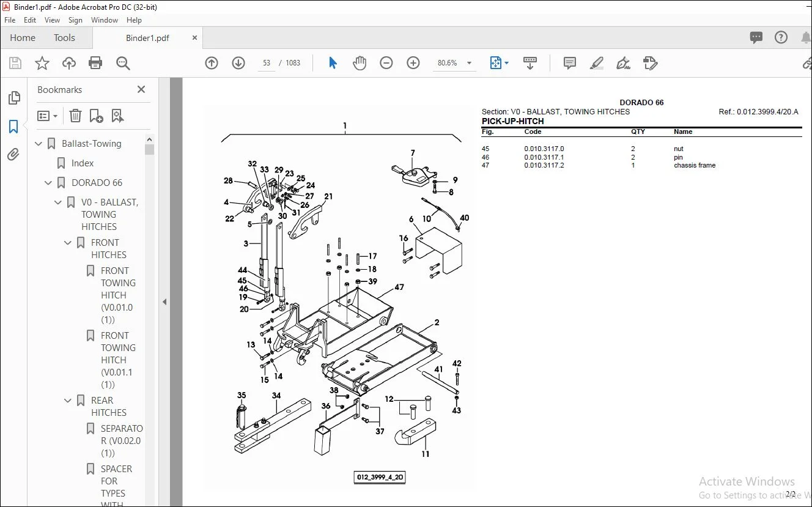The image size is (812, 507).
Task: Open the Index bookmark
Action: [x=83, y=163]
